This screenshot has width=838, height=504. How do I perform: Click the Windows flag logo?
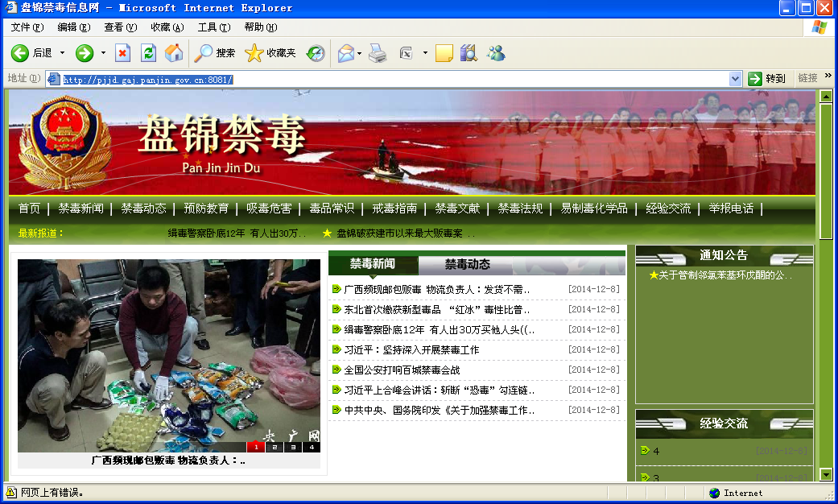click(x=819, y=27)
